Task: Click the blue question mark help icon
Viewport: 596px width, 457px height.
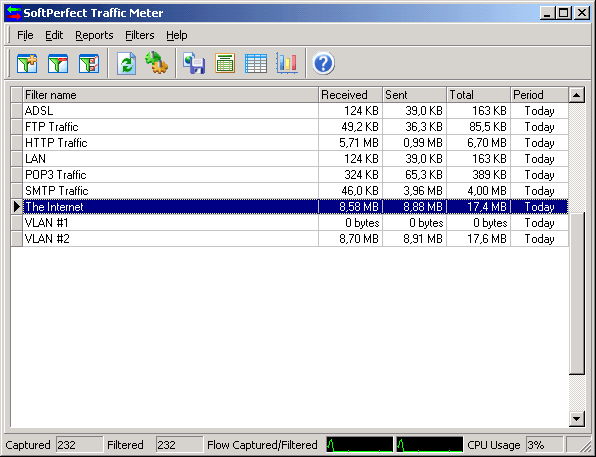Action: [323, 63]
